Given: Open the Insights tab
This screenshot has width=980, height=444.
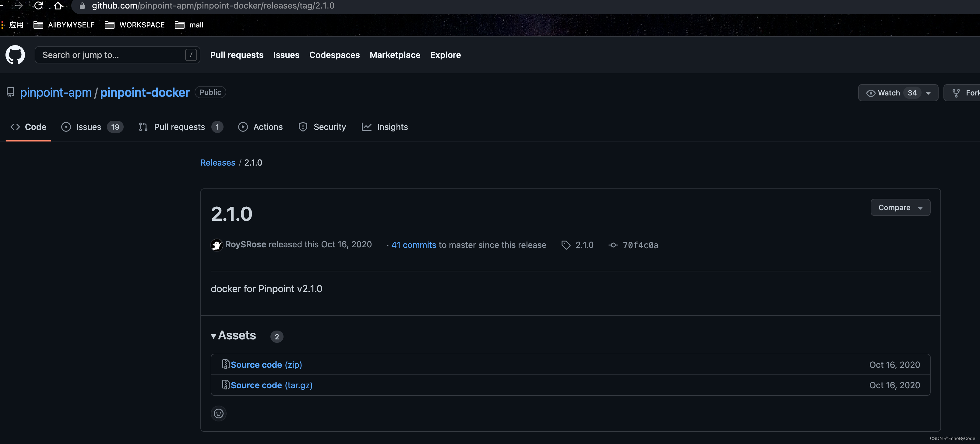Looking at the screenshot, I should point(392,127).
